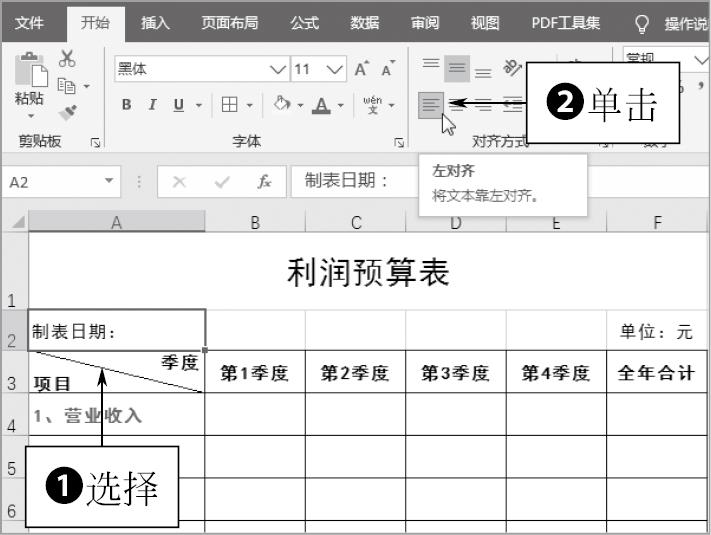Switch to the 开始 tab
Screen dimensions: 711x535
click(x=95, y=23)
